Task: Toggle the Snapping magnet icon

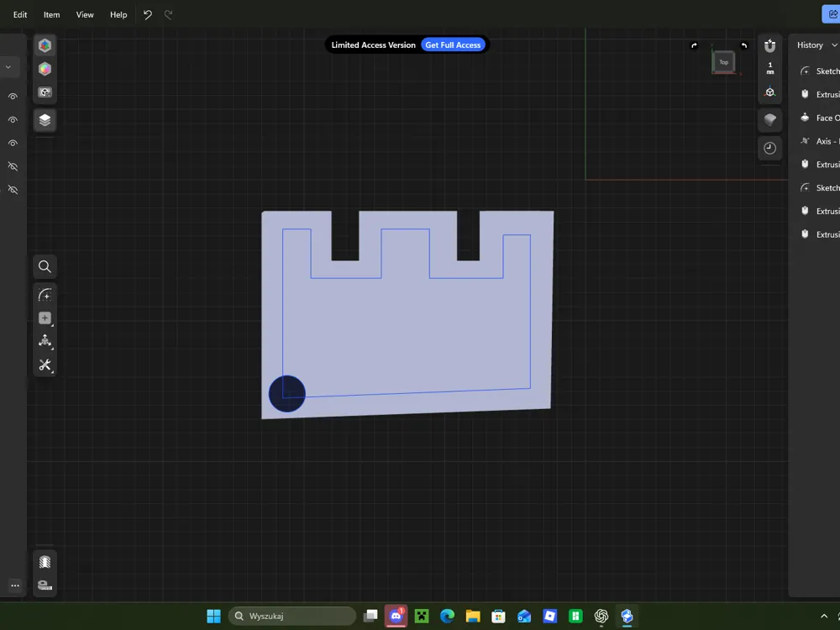Action: [x=769, y=46]
